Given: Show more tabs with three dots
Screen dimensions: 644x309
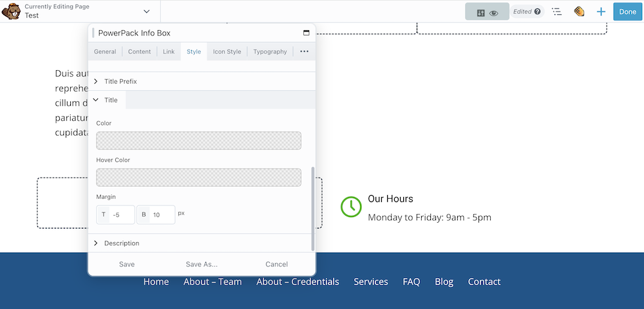Looking at the screenshot, I should [x=304, y=51].
